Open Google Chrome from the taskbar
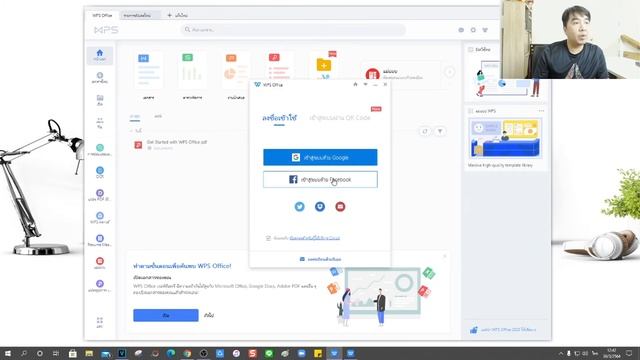Image resolution: width=640 pixels, height=360 pixels. click(x=187, y=353)
